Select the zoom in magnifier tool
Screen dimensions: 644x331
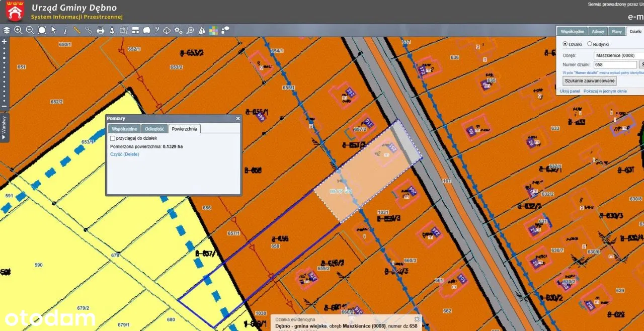[x=18, y=30]
